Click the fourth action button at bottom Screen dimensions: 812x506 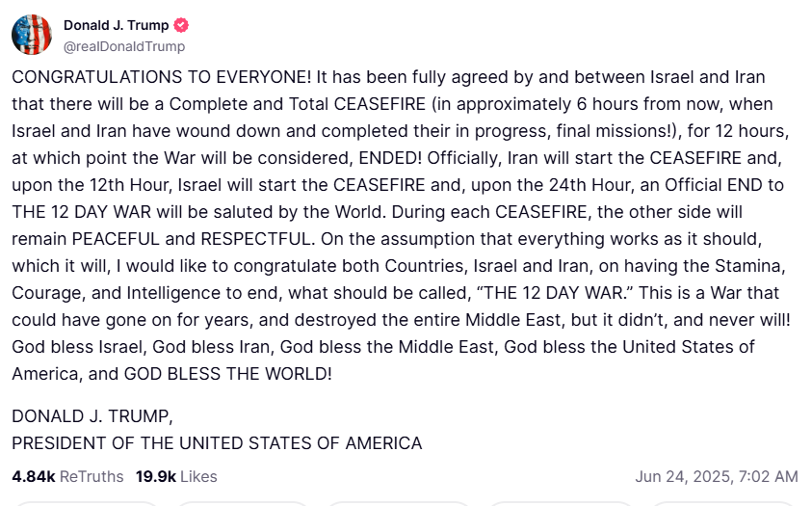pyautogui.click(x=561, y=503)
